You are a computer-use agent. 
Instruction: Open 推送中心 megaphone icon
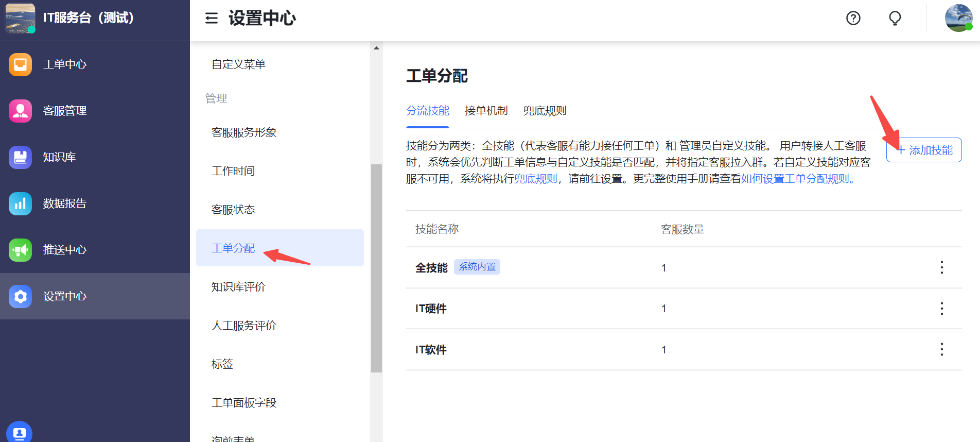(x=20, y=250)
